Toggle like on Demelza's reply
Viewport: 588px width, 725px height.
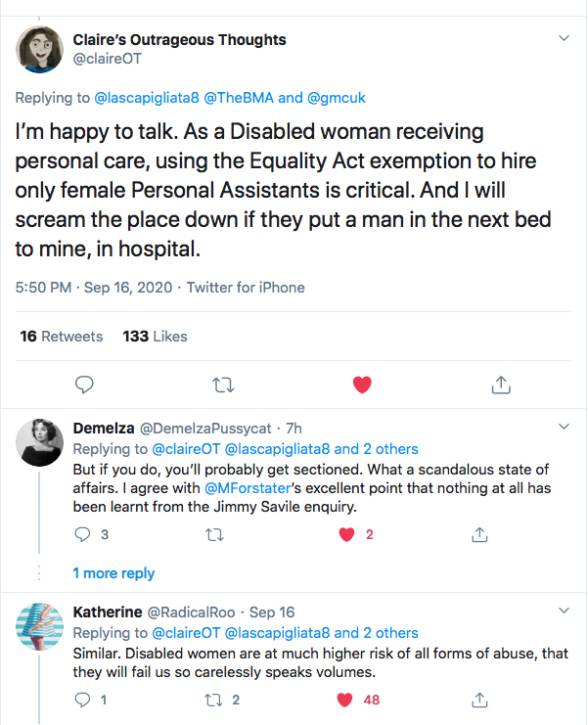(345, 534)
